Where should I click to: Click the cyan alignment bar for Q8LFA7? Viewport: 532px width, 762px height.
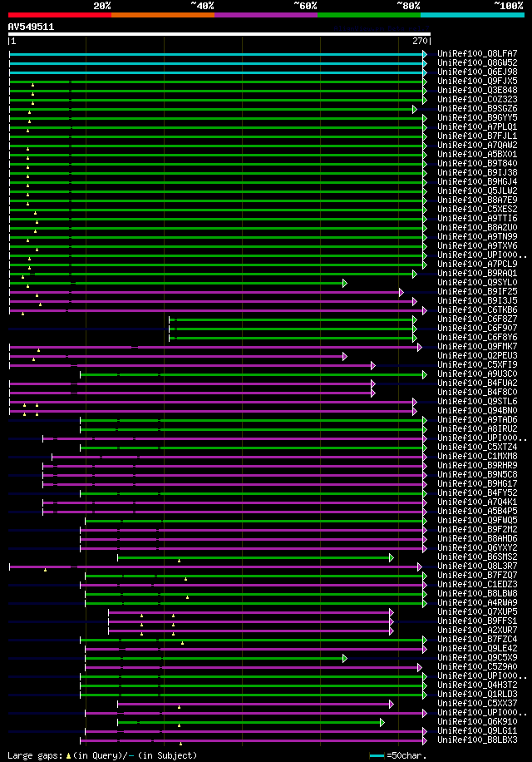(x=216, y=54)
